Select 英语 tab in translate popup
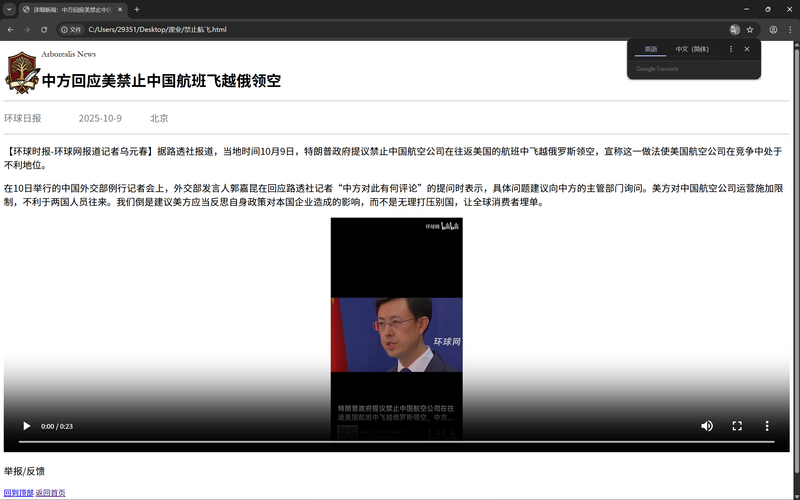 pos(651,49)
